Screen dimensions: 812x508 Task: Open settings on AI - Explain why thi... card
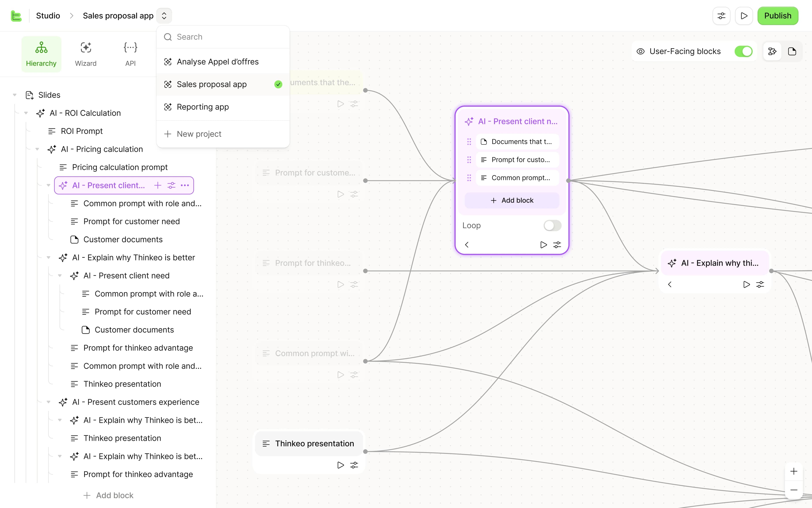coord(760,285)
